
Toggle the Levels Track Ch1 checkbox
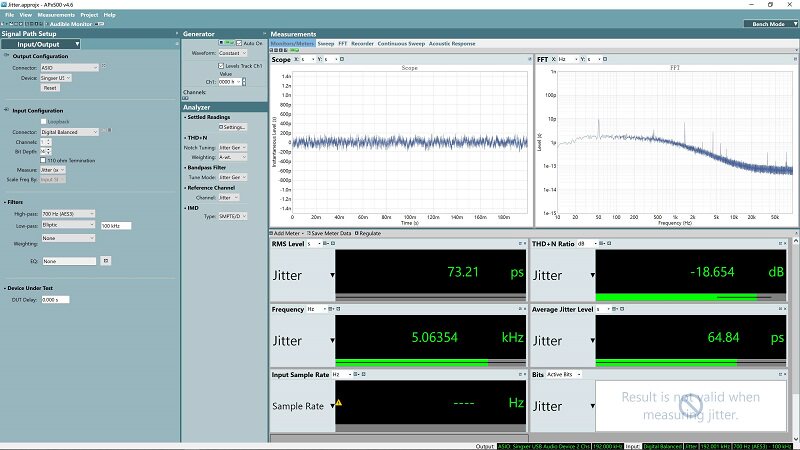(x=221, y=66)
